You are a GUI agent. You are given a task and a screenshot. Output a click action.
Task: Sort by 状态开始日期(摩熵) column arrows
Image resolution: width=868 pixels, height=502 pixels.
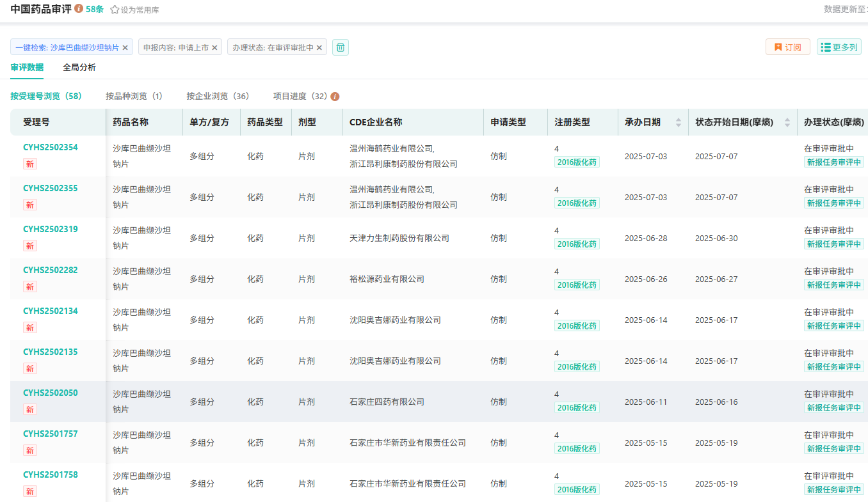[787, 122]
